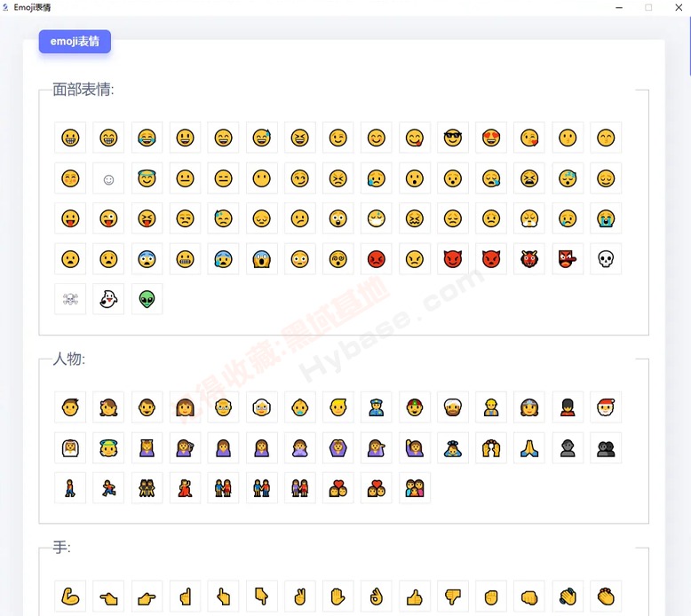This screenshot has width=691, height=616.
Task: Select the skull and crossbones emoji
Action: [x=70, y=299]
